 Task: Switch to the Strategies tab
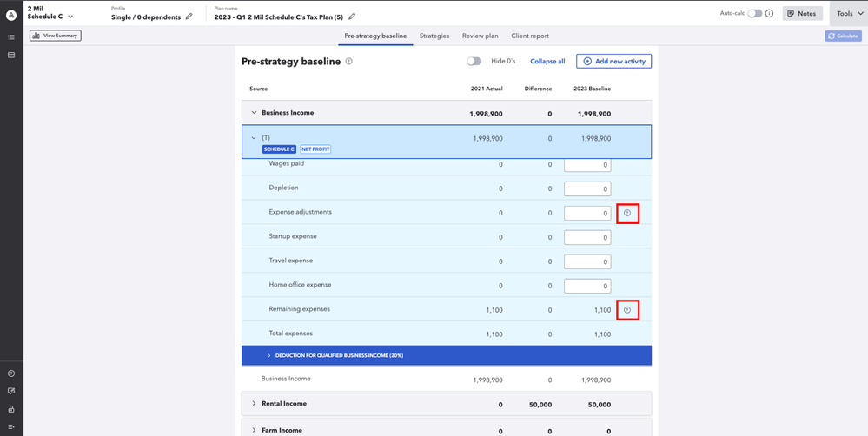(x=434, y=36)
